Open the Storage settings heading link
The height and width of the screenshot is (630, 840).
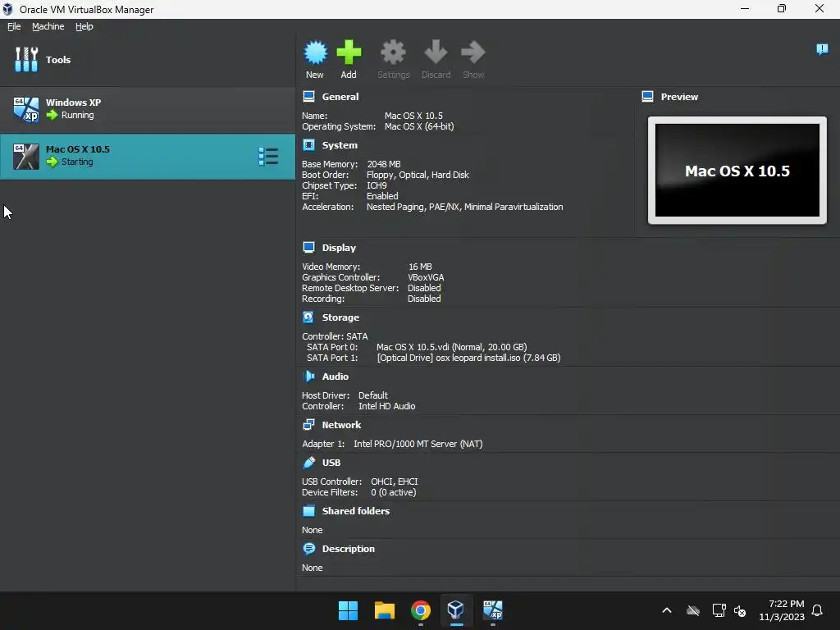pyautogui.click(x=340, y=317)
